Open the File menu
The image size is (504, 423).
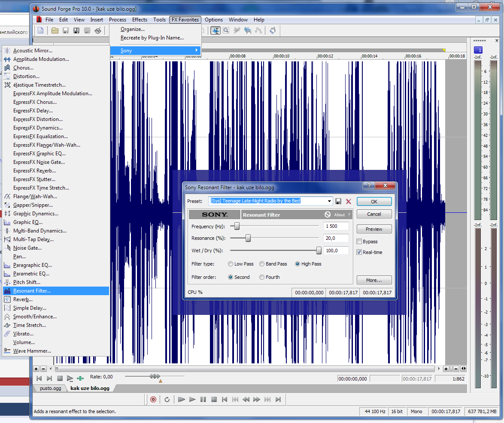pyautogui.click(x=49, y=20)
